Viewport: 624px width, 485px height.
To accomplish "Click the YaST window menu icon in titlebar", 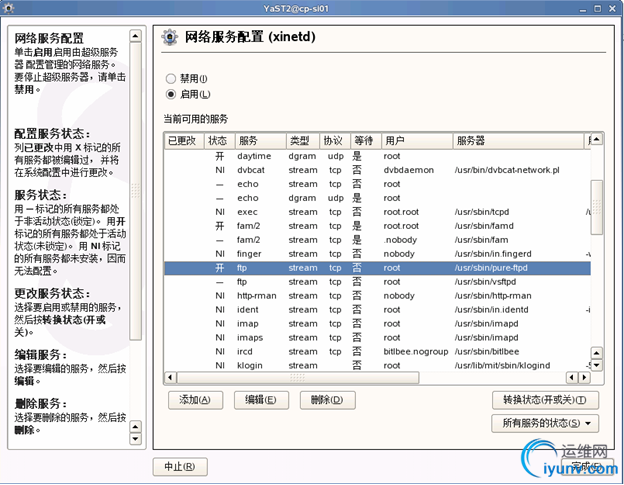I will (x=8, y=8).
